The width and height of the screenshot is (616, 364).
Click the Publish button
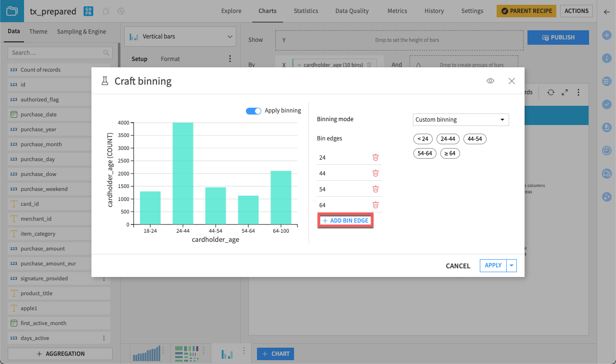coord(558,37)
